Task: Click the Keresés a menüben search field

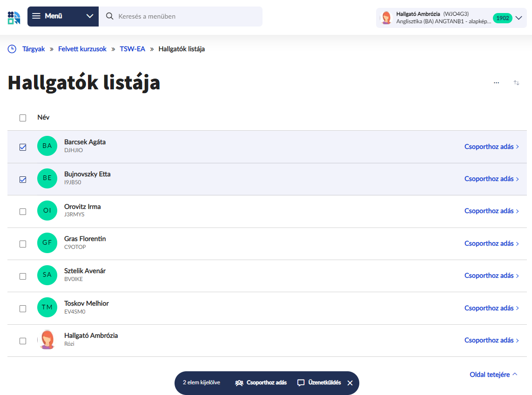Action: (186, 16)
